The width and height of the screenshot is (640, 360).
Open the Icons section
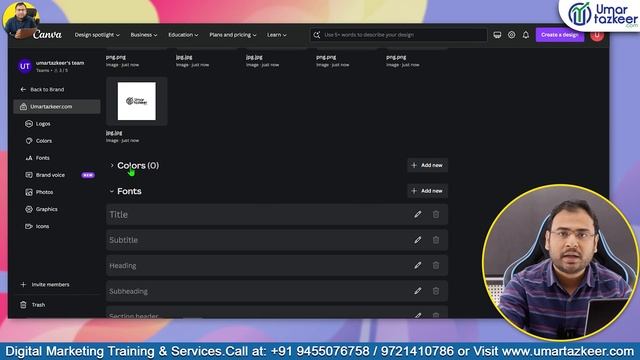(37, 227)
